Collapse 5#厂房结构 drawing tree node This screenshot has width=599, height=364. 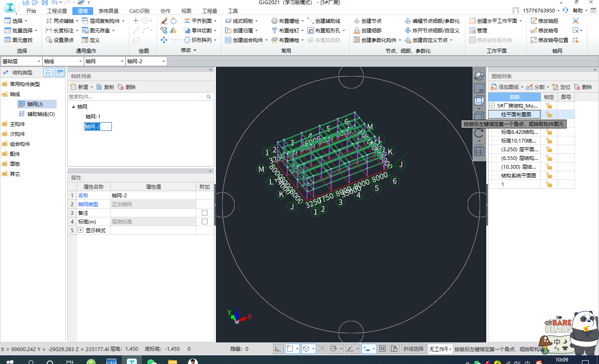tap(492, 106)
